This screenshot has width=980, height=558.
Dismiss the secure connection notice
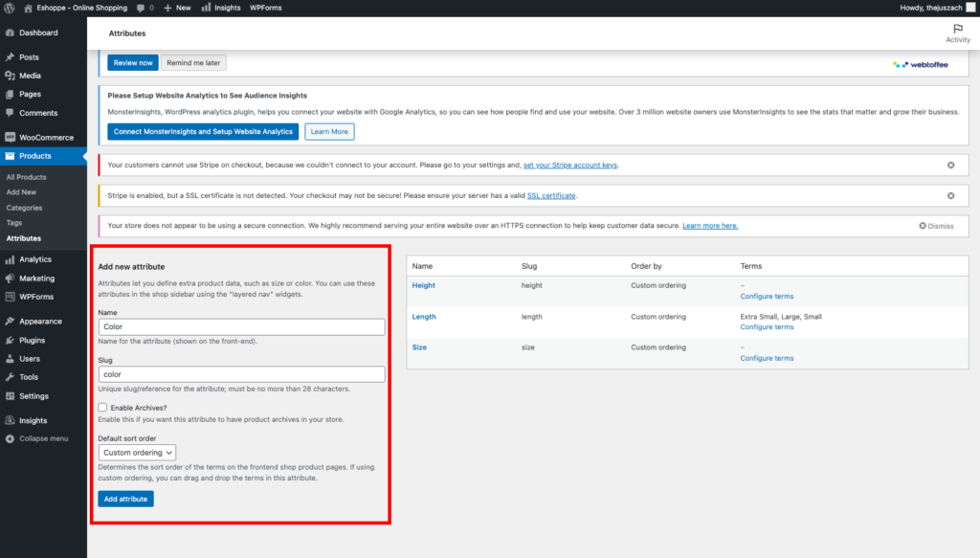(x=936, y=226)
